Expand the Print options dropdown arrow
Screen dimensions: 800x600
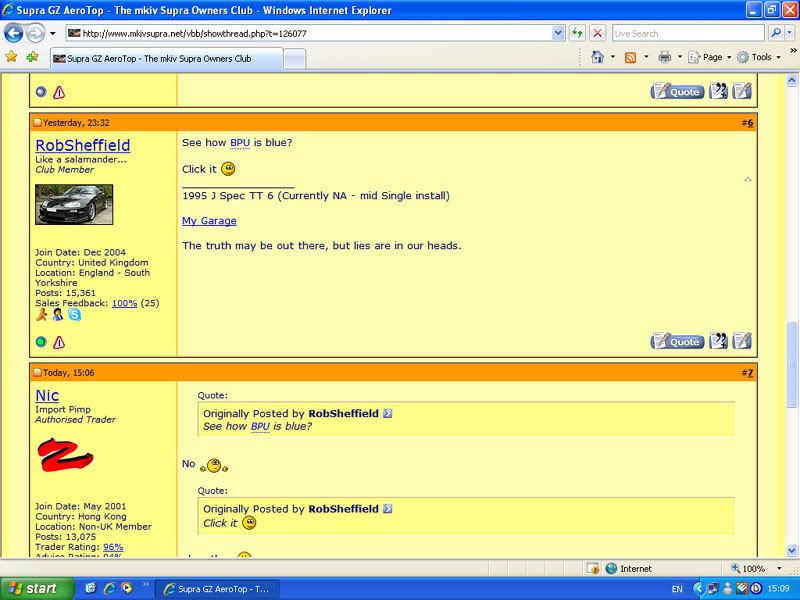click(x=680, y=57)
